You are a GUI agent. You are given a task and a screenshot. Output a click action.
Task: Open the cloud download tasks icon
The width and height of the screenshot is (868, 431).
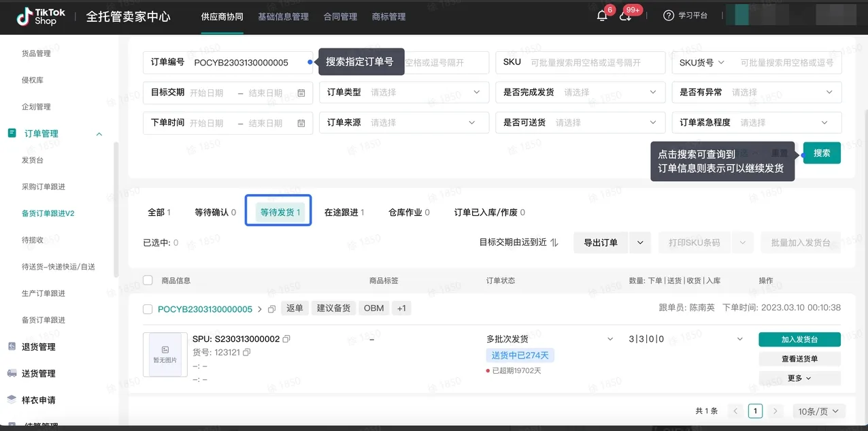625,16
